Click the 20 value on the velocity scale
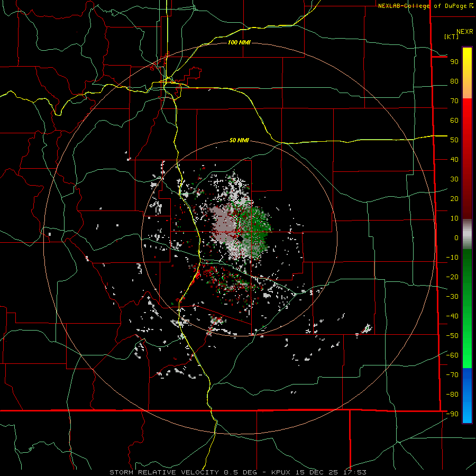The width and height of the screenshot is (476, 476). (454, 199)
